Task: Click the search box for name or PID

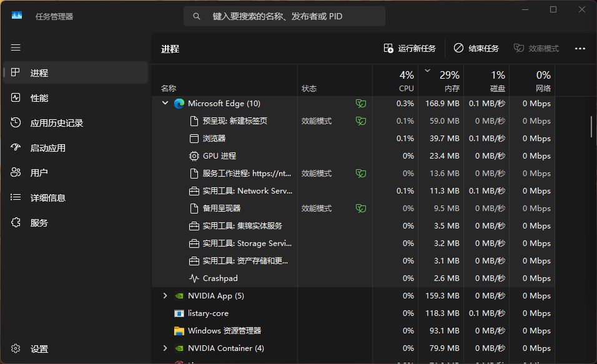Action: point(284,16)
